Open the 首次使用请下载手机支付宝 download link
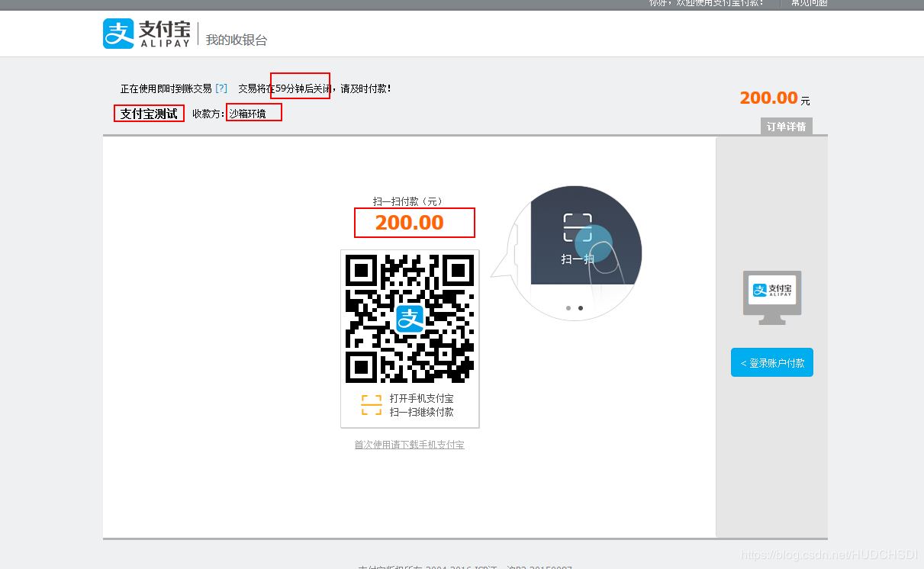 click(x=409, y=445)
